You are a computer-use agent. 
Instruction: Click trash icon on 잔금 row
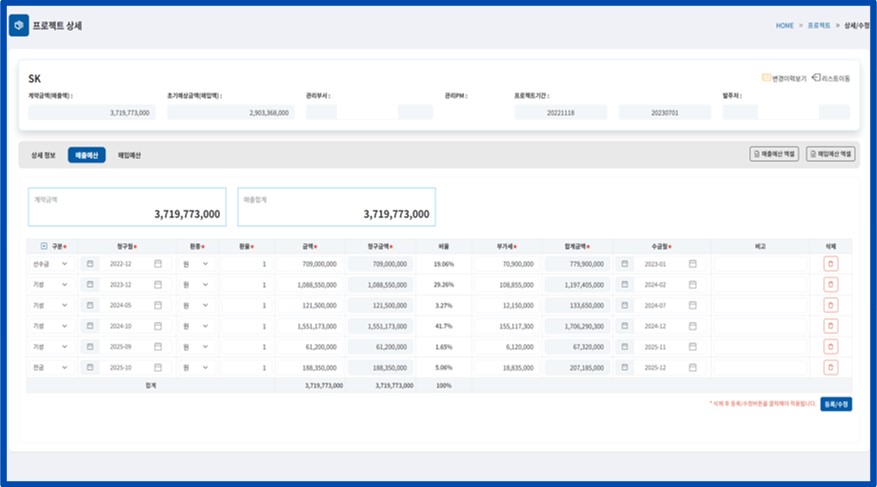pos(830,367)
